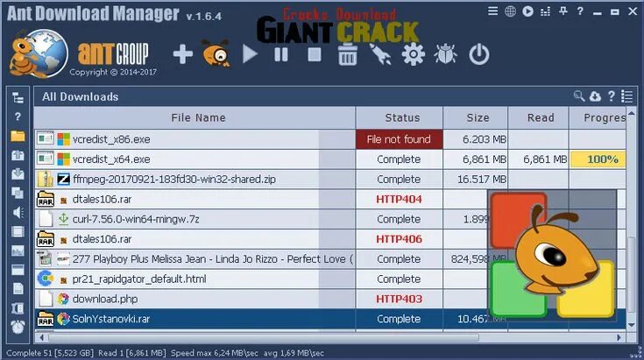Click the power shutdown icon

(x=479, y=54)
